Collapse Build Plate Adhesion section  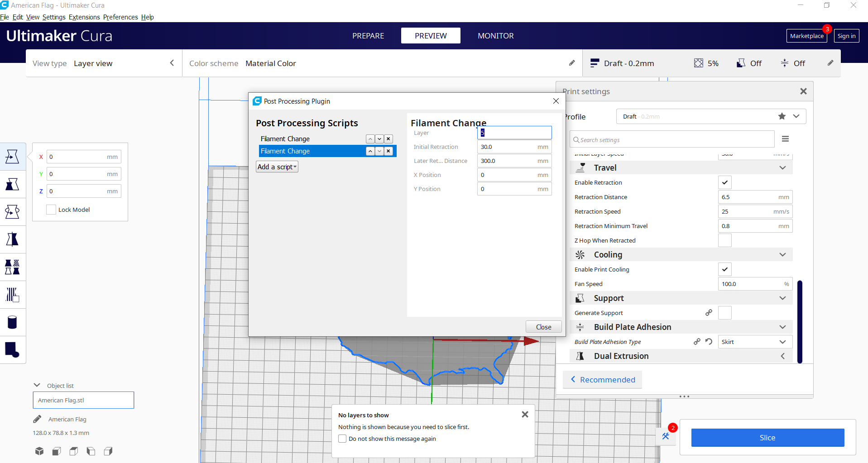(x=782, y=327)
